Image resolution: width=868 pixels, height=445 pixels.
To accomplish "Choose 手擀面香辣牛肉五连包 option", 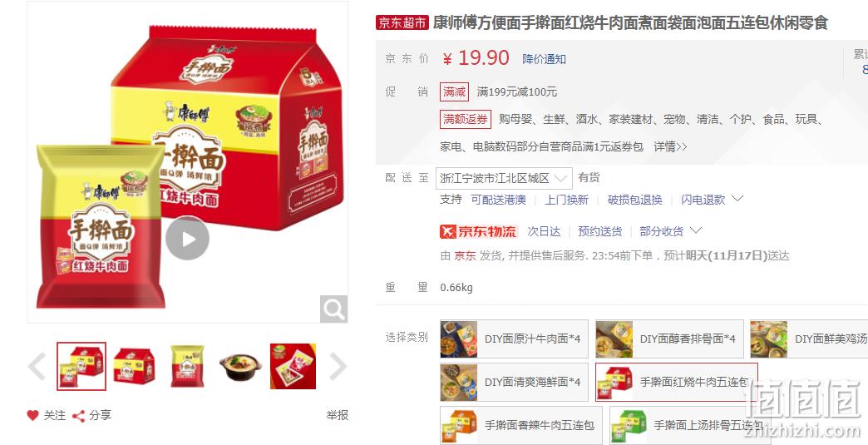I will point(521,425).
